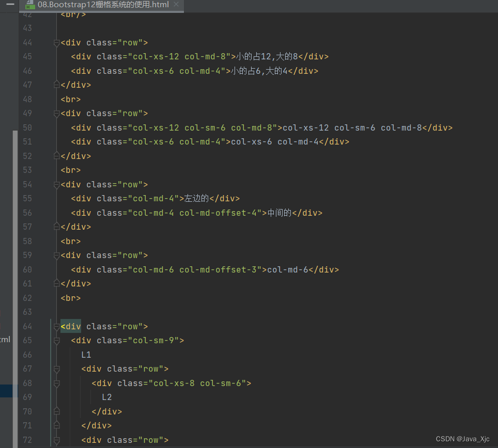
Task: Click the closing </div> on line 61
Action: [76, 283]
